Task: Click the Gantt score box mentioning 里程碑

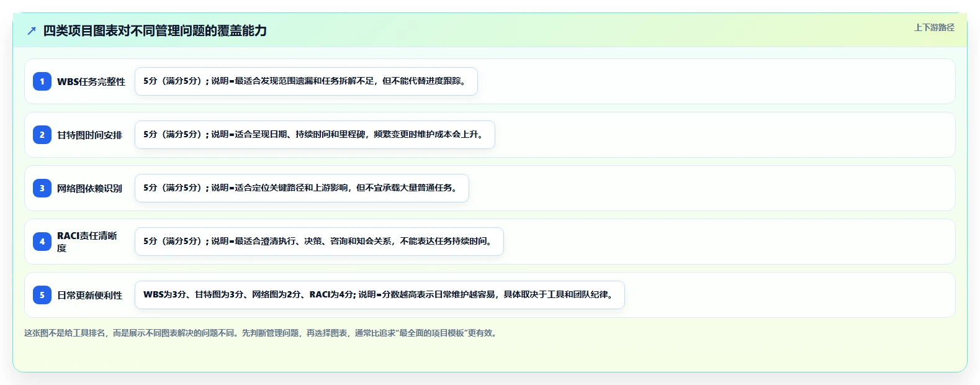Action: pos(315,135)
